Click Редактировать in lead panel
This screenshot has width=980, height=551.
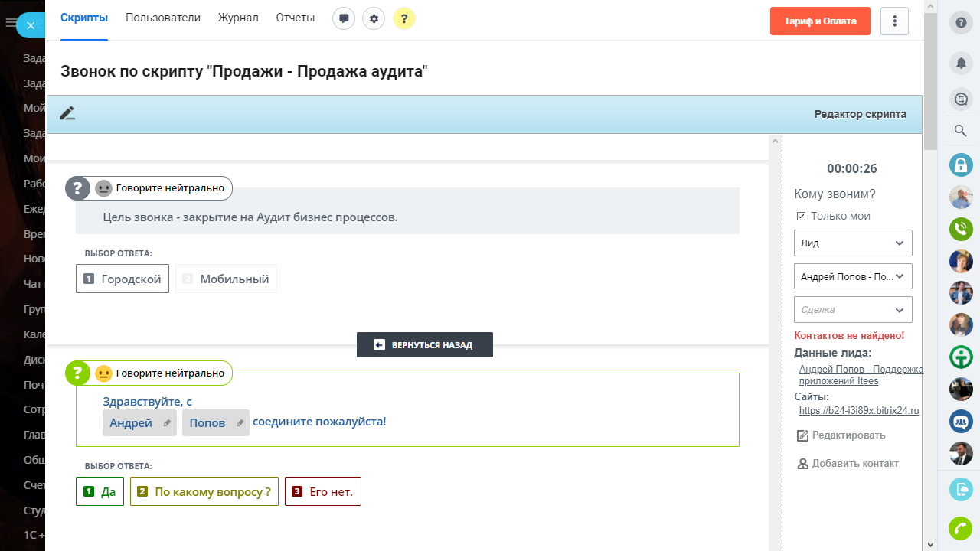[x=841, y=435]
